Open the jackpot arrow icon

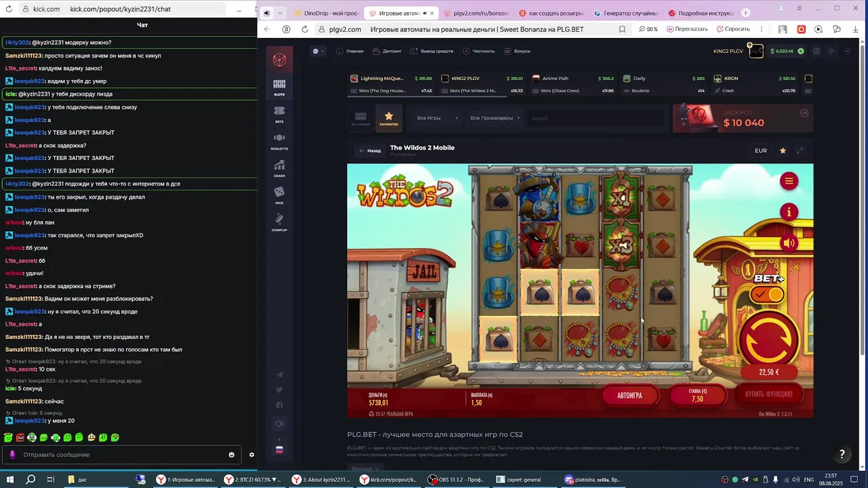804,113
